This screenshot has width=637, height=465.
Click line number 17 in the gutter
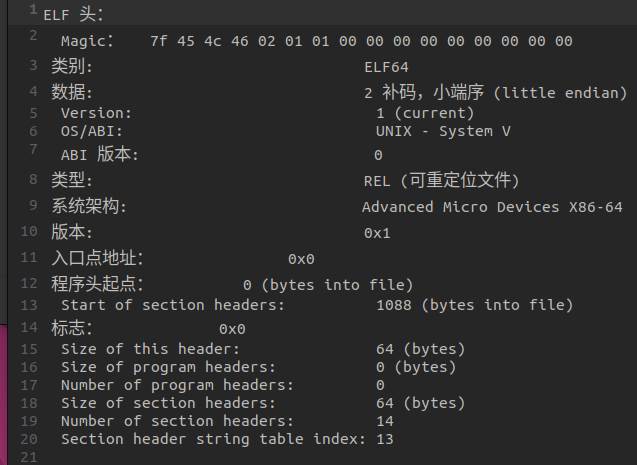coord(29,385)
